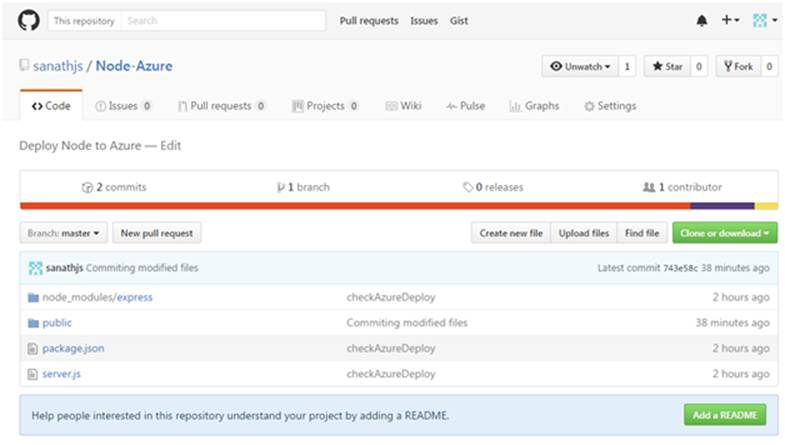Click in the repository search field
This screenshot has height=445, width=785.
click(223, 21)
